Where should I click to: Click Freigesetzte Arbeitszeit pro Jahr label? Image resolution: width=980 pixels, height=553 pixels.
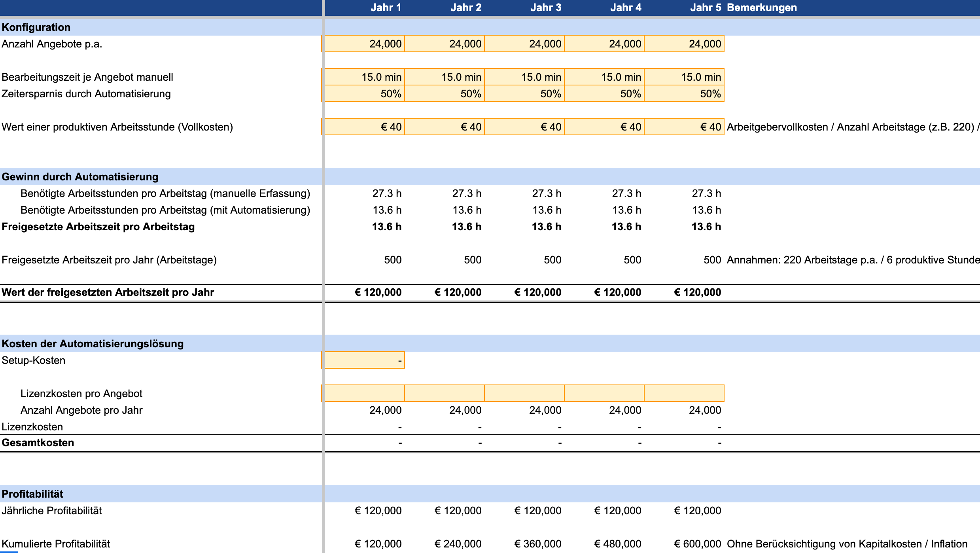(109, 260)
